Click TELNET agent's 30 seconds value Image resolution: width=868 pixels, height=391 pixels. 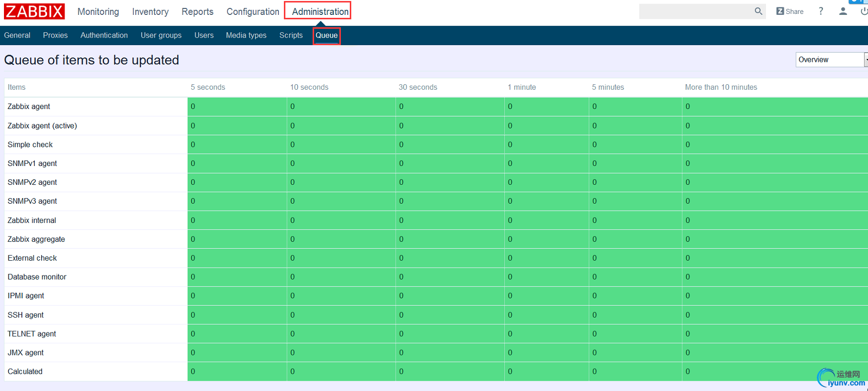[401, 334]
